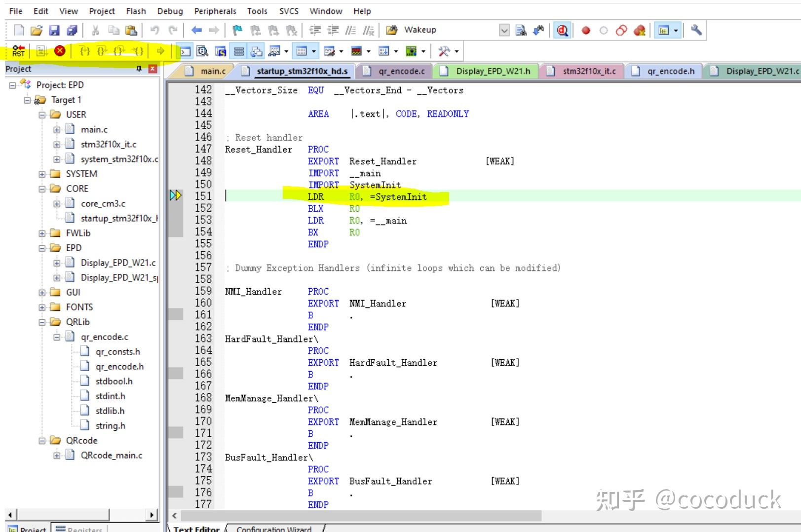Click the Step Over debug icon
The height and width of the screenshot is (532, 801).
point(102,50)
